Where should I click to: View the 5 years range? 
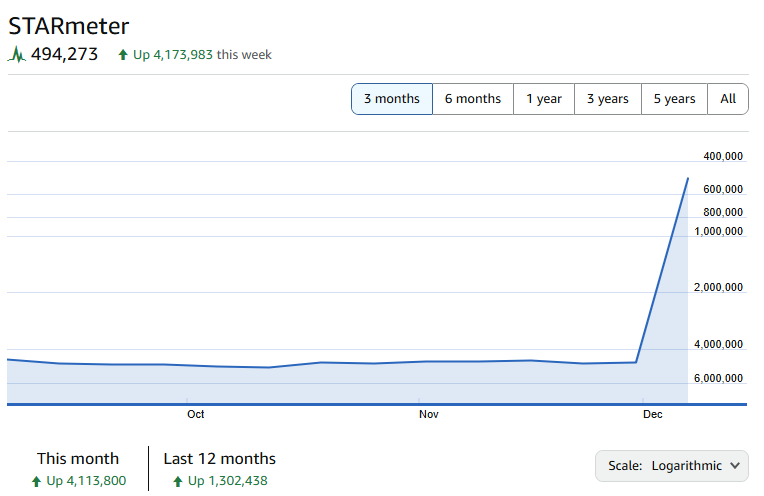pyautogui.click(x=674, y=99)
